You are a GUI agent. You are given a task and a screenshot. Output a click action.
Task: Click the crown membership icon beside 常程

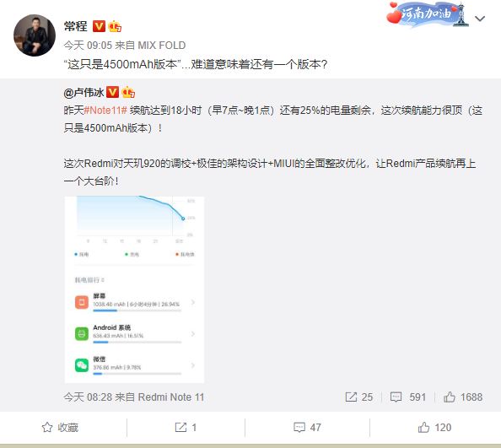click(x=115, y=26)
